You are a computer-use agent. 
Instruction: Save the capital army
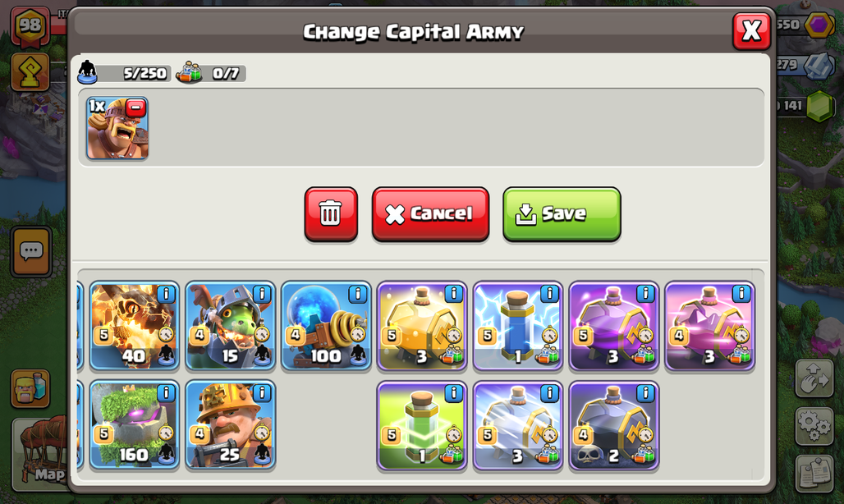[562, 213]
